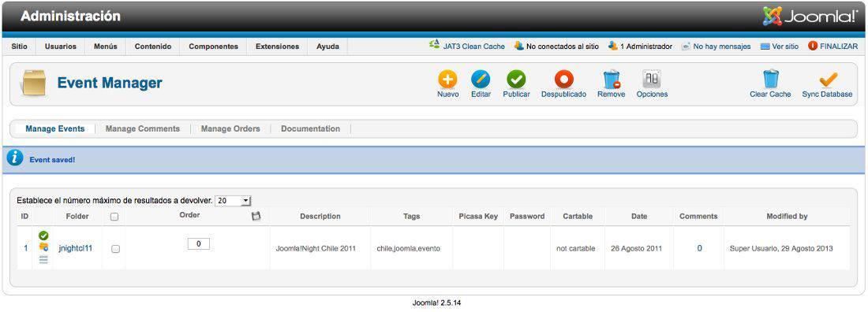Click 'Event saved!' message text
The image size is (868, 312).
(x=52, y=159)
